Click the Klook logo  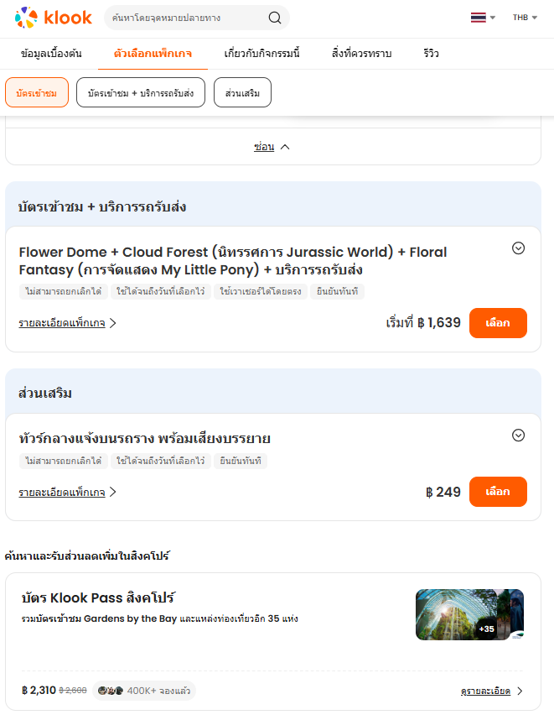tap(53, 17)
